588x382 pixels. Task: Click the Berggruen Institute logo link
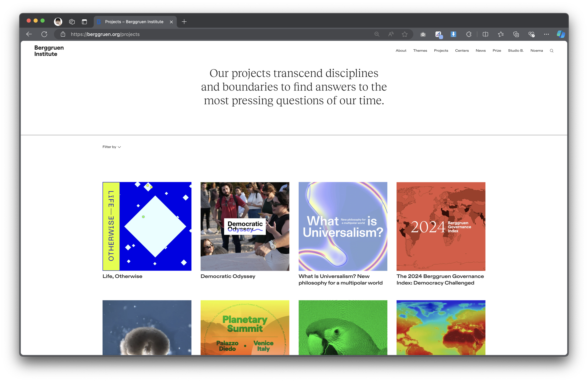[49, 51]
